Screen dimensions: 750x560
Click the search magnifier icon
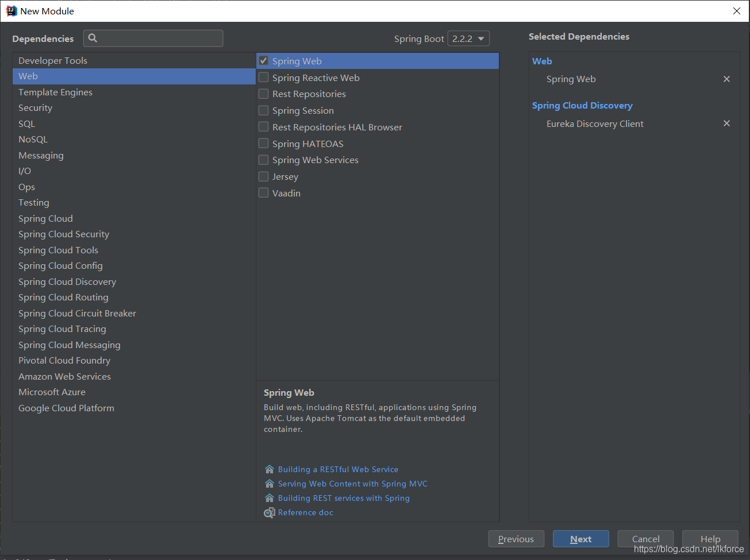pos(93,38)
